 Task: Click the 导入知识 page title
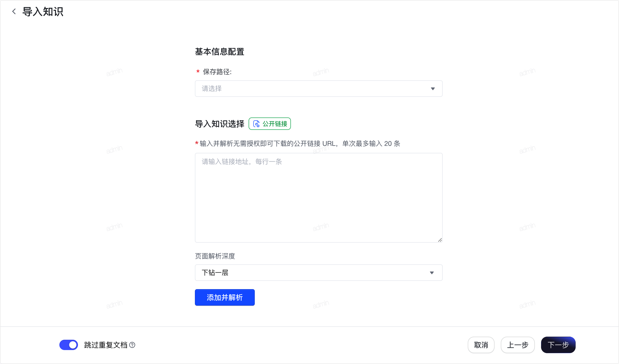coord(43,12)
